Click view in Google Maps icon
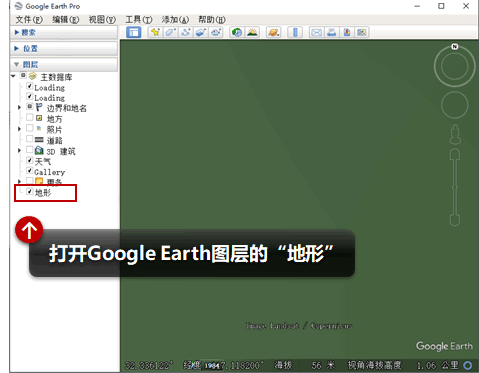 click(362, 32)
